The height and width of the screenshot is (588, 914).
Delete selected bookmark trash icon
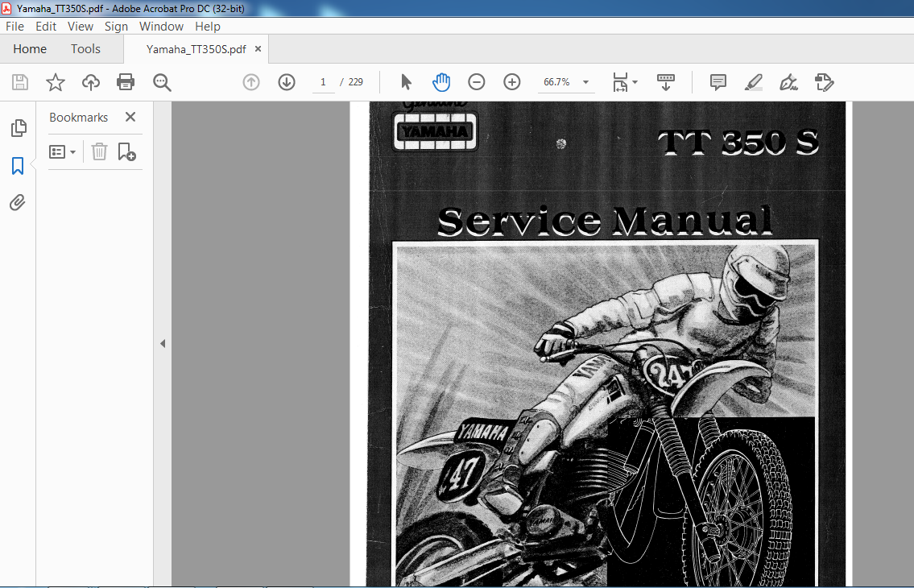[x=99, y=151]
